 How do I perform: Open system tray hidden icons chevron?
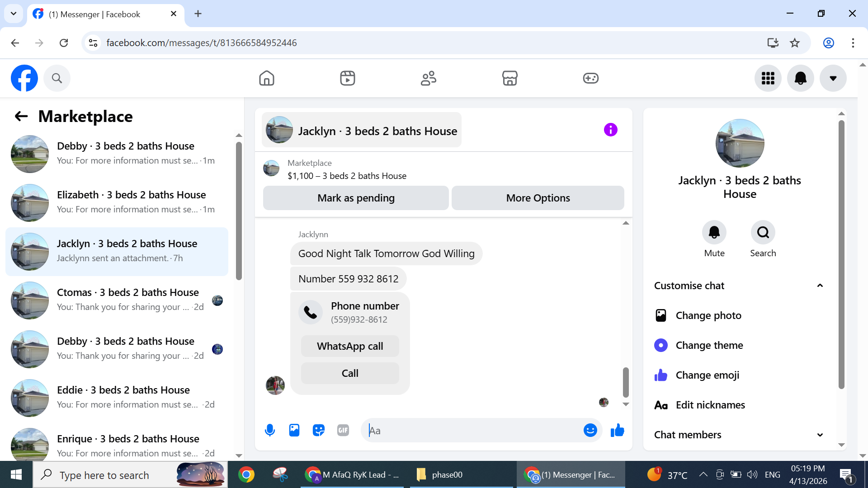pos(703,474)
